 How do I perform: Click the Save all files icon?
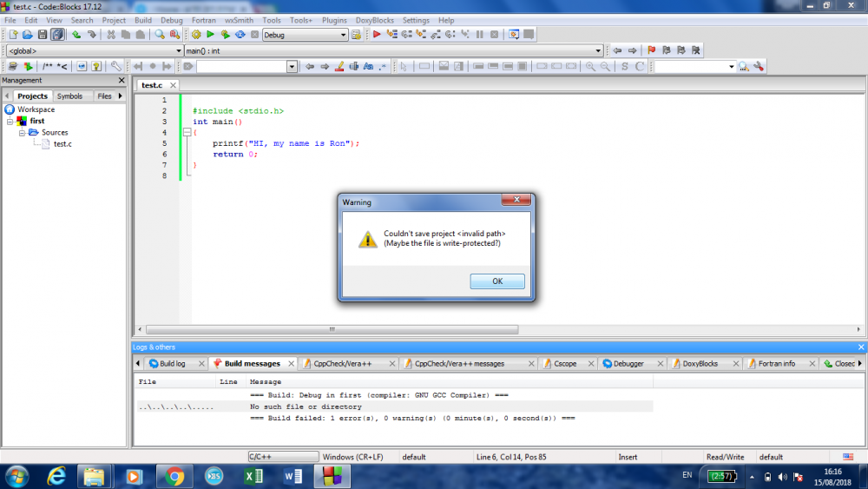point(57,35)
